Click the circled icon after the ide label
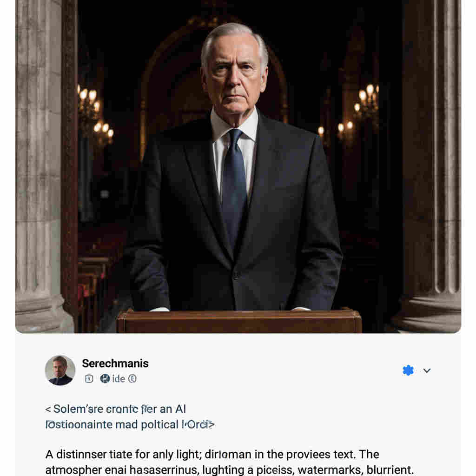 pyautogui.click(x=132, y=379)
